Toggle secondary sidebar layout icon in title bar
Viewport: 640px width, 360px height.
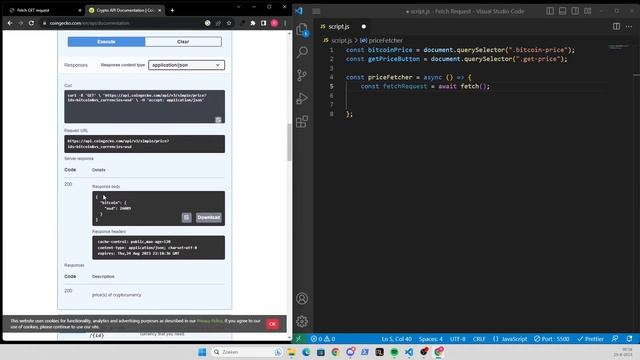click(575, 11)
